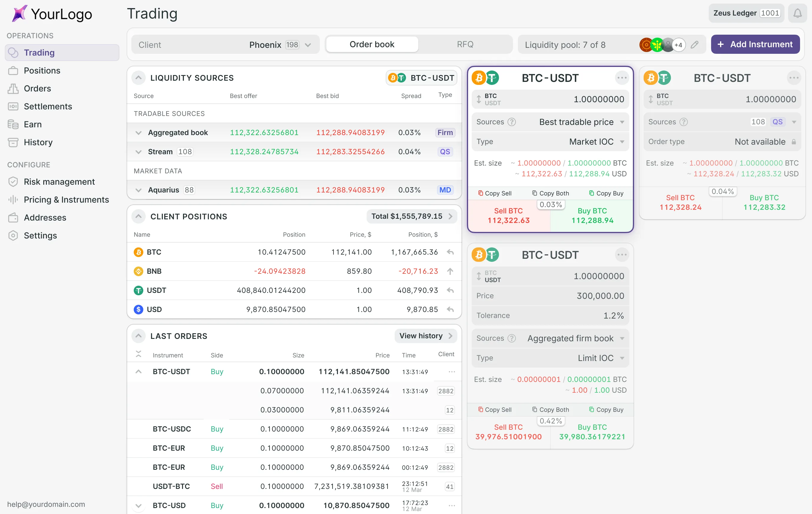Click the BTC position reply arrow icon

450,252
